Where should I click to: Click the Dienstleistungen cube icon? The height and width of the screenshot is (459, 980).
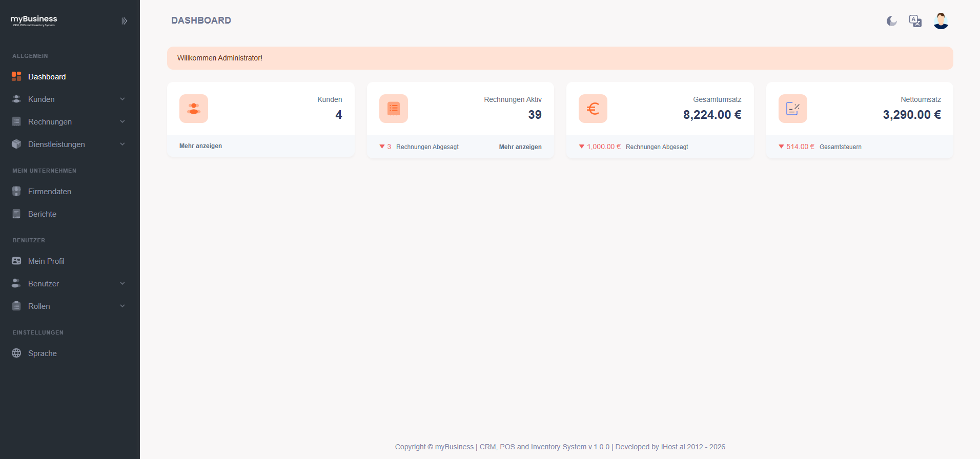point(16,144)
